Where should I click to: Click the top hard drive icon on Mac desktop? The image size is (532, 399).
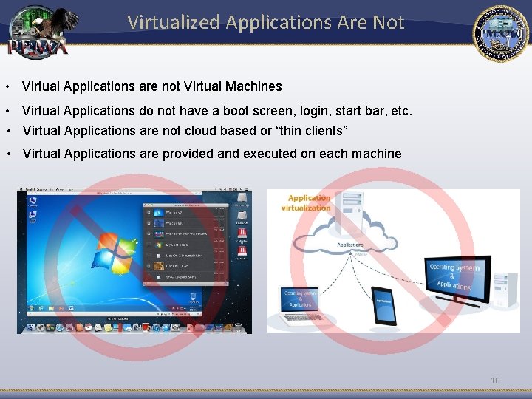242,199
